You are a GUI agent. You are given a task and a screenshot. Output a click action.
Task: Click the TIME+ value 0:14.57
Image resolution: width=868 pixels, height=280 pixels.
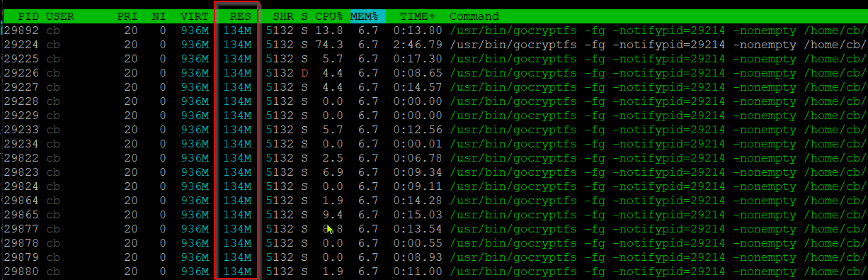pyautogui.click(x=418, y=87)
